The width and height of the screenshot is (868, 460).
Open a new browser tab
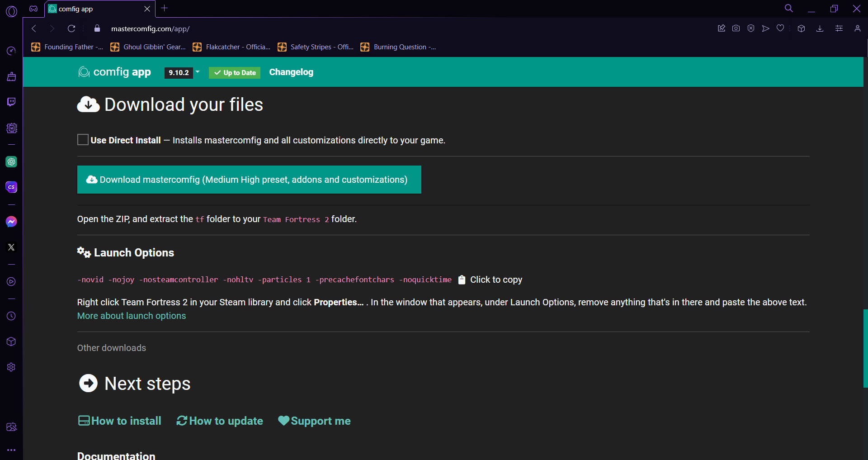[165, 8]
